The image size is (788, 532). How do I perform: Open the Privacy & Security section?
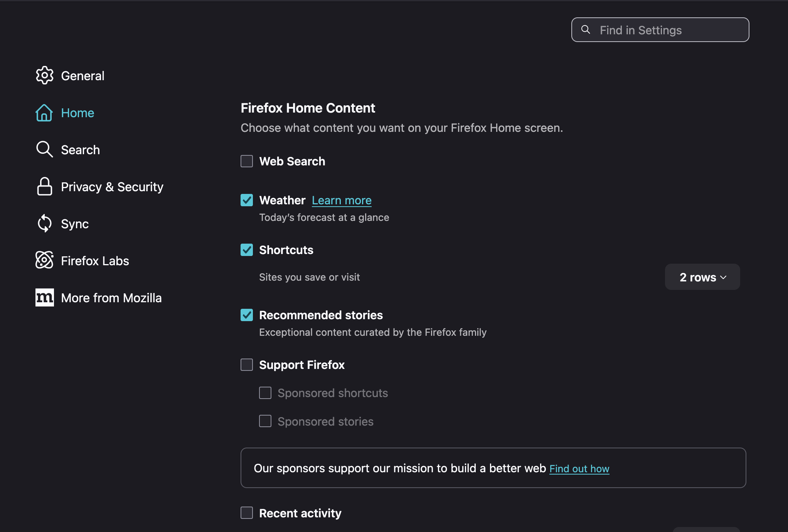[x=112, y=187]
